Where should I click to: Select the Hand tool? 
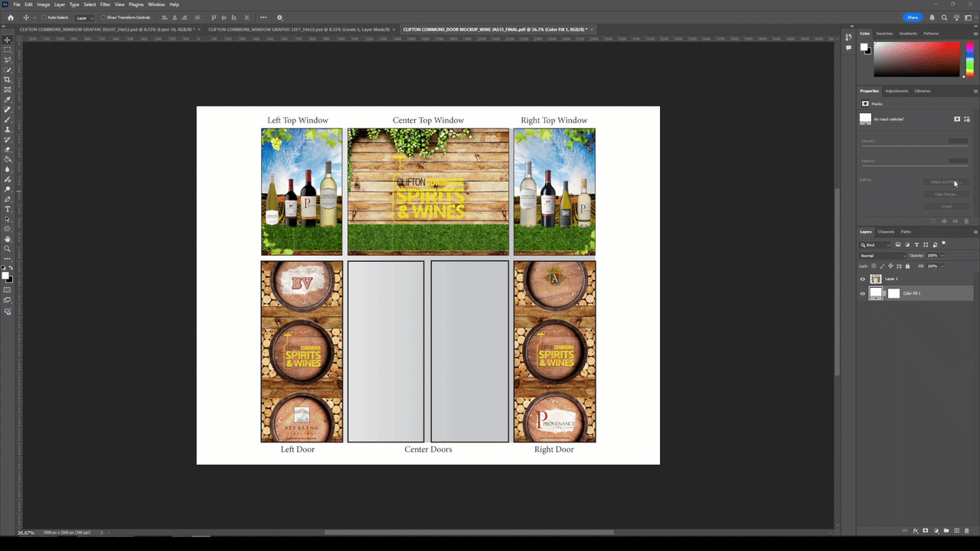click(x=8, y=239)
